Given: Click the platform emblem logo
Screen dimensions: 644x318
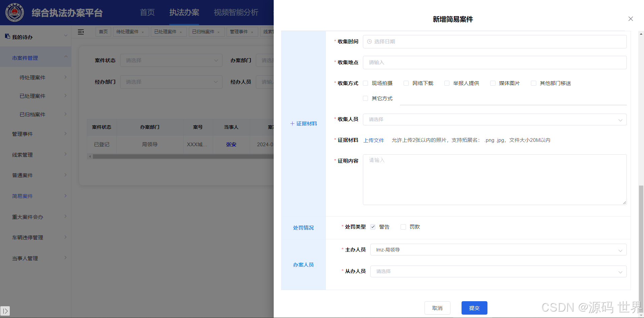Looking at the screenshot, I should coord(14,12).
